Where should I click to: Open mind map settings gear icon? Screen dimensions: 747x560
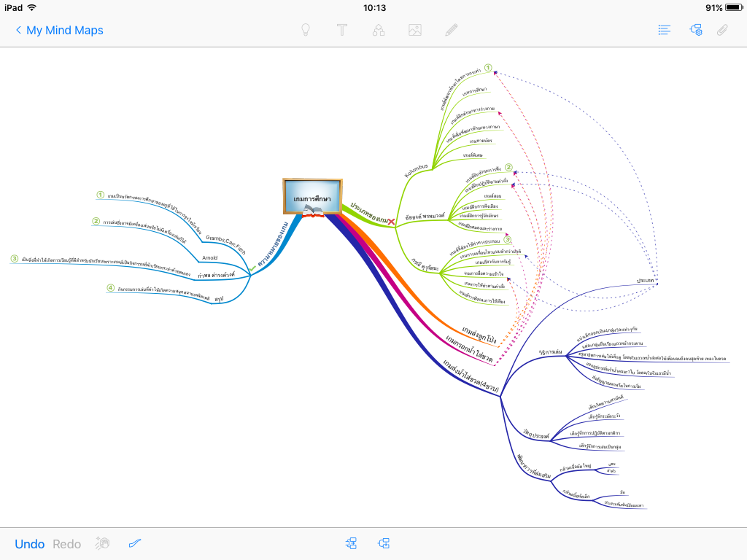[696, 31]
